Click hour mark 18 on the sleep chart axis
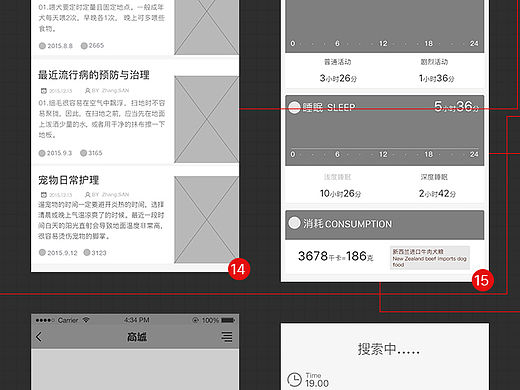Viewport: 520px width, 390px height. coord(429,154)
